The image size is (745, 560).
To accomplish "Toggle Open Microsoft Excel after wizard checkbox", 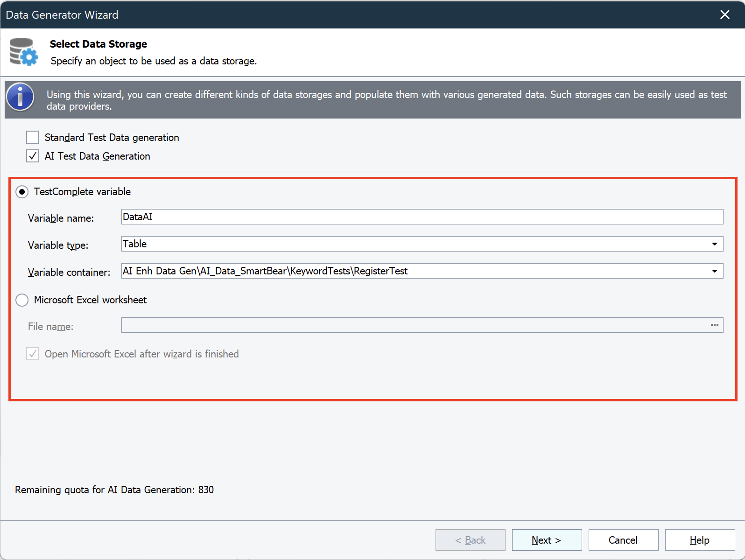I will pyautogui.click(x=33, y=354).
